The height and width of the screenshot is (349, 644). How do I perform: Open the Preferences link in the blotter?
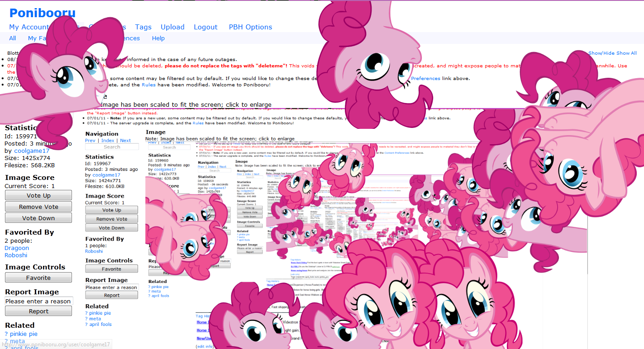click(x=425, y=79)
